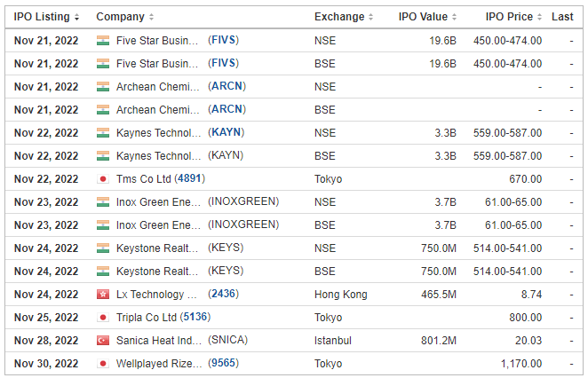588x378 pixels.
Task: Open the 9565 ticker link
Action: pos(224,363)
